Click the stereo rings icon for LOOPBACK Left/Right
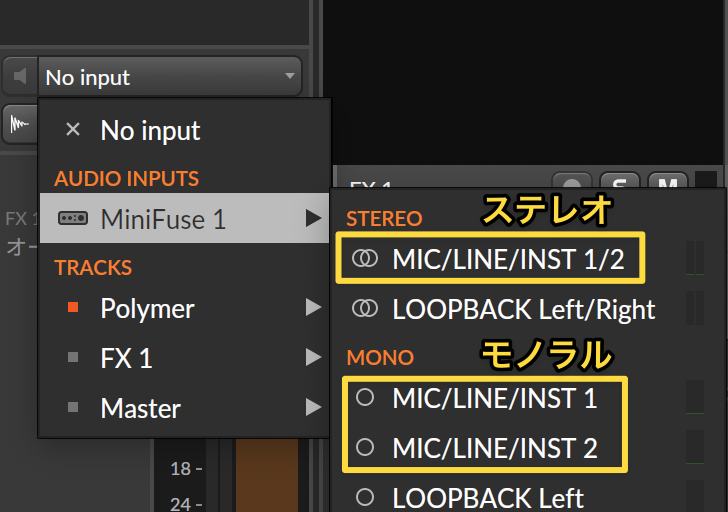728x512 pixels. coord(365,308)
